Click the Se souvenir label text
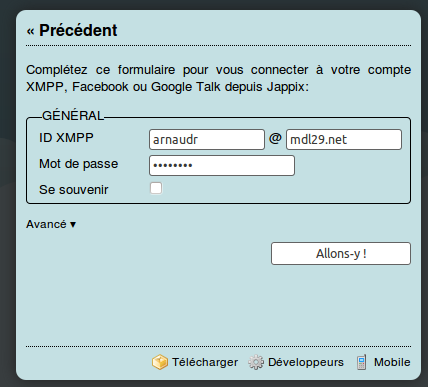The image size is (428, 387). coord(74,190)
